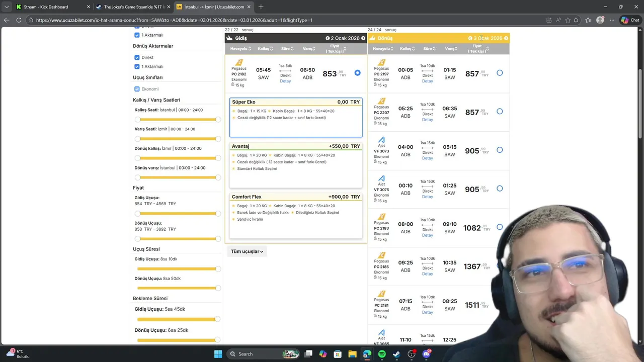
Task: Click Fiyat Gidiş Uçuşu slider right handle
Action: pyautogui.click(x=218, y=213)
